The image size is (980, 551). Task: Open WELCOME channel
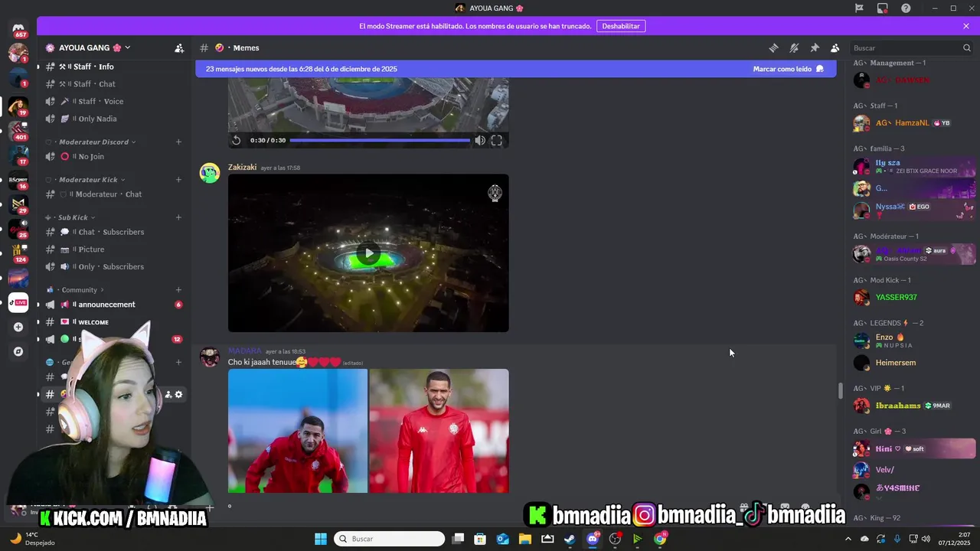(x=115, y=322)
